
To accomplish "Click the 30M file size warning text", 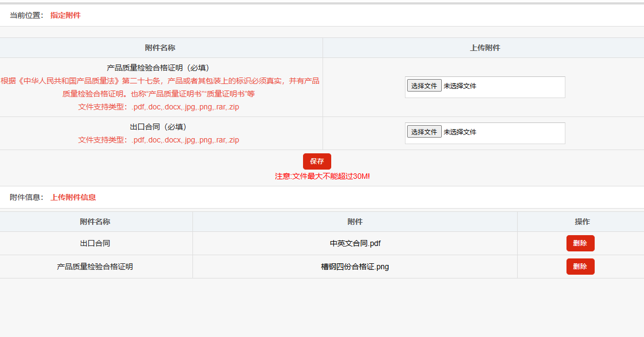I will tap(322, 176).
